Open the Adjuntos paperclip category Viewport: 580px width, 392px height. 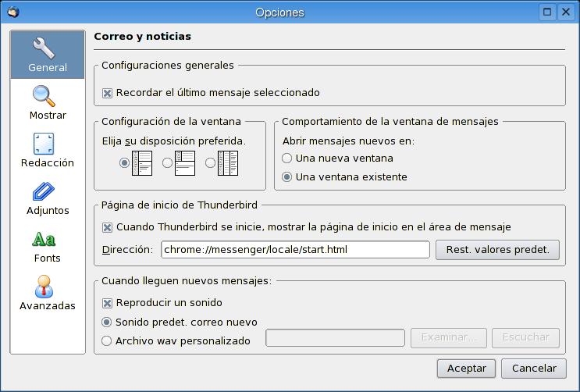pyautogui.click(x=48, y=198)
